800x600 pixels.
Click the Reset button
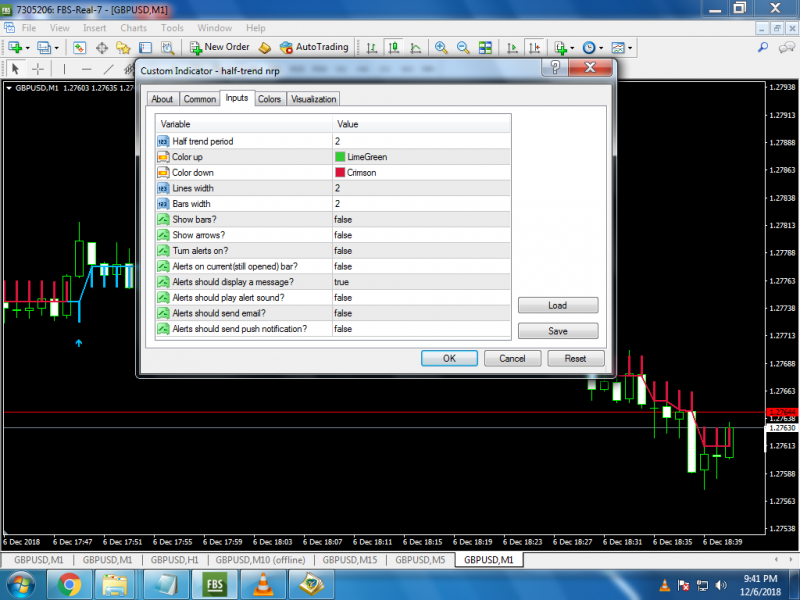tap(576, 358)
